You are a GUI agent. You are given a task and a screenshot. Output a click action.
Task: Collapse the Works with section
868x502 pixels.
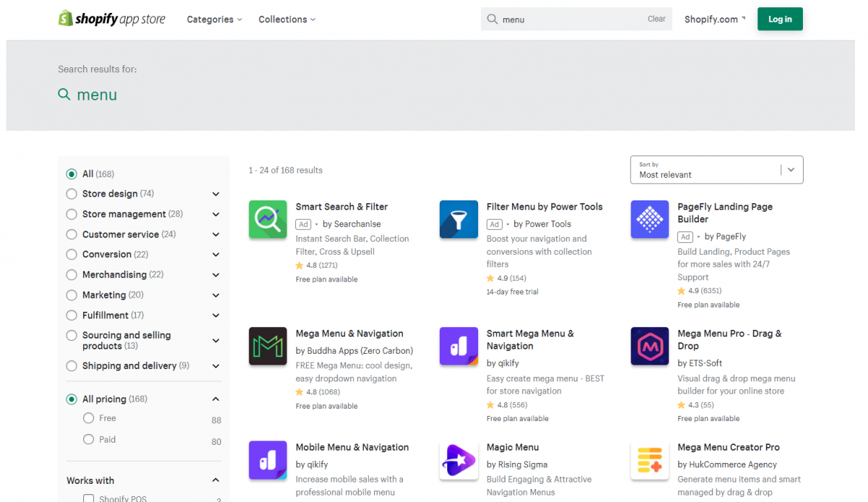215,479
